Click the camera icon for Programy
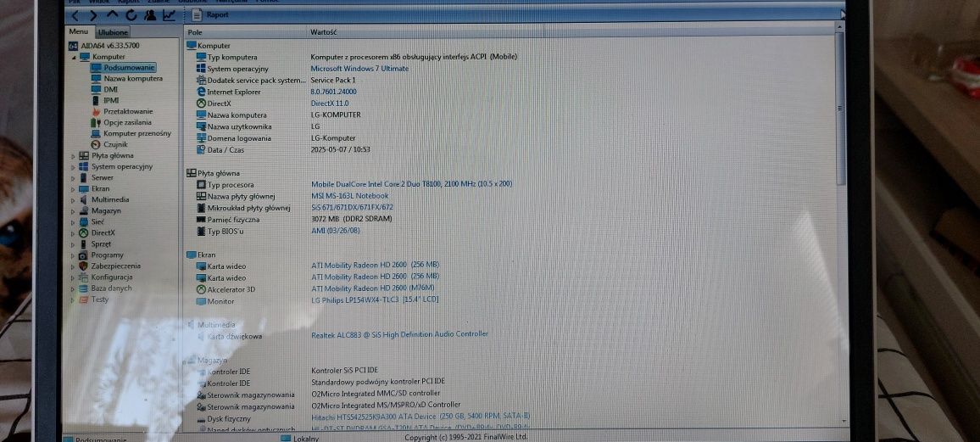Image resolution: width=980 pixels, height=442 pixels. (x=83, y=255)
